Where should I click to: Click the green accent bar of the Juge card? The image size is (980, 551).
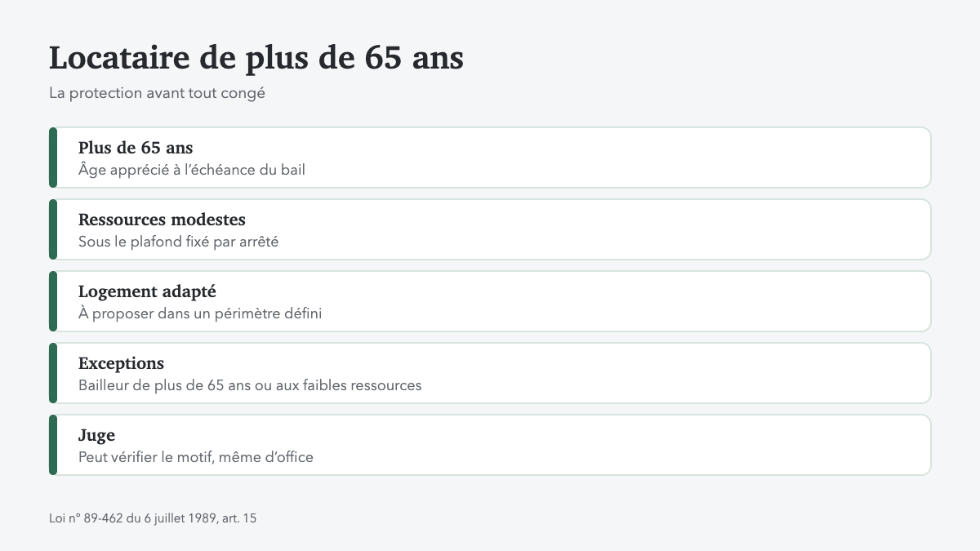click(53, 445)
